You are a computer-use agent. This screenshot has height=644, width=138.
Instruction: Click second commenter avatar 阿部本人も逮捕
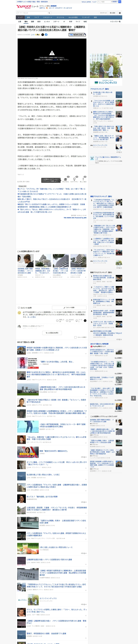pos(19,327)
